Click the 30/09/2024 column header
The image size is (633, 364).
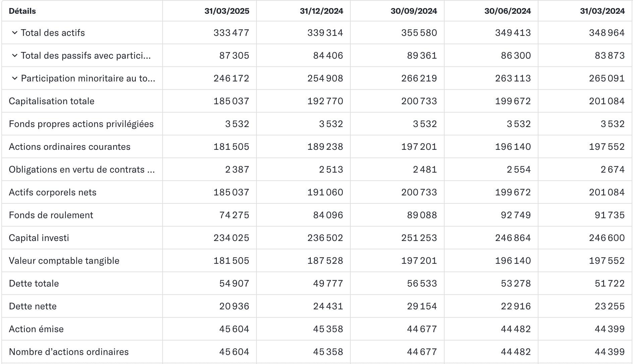414,11
